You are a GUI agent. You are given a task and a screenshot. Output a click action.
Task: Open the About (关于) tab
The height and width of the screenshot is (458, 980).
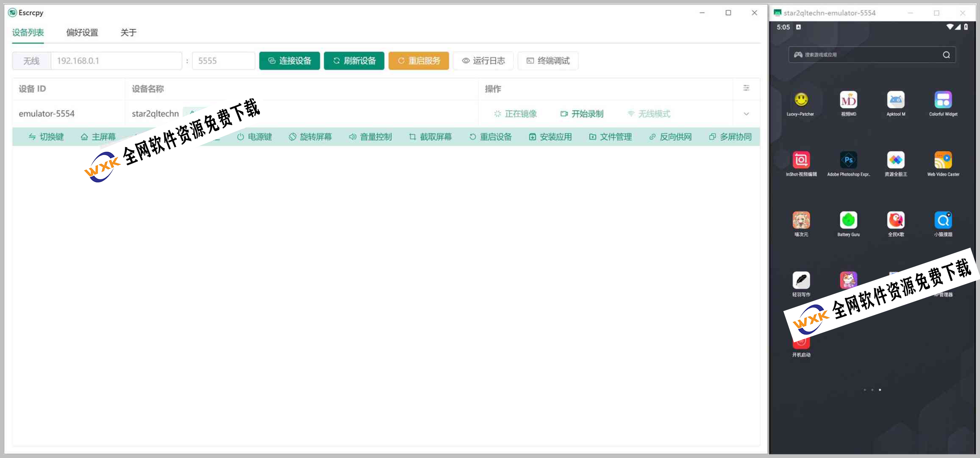(128, 33)
